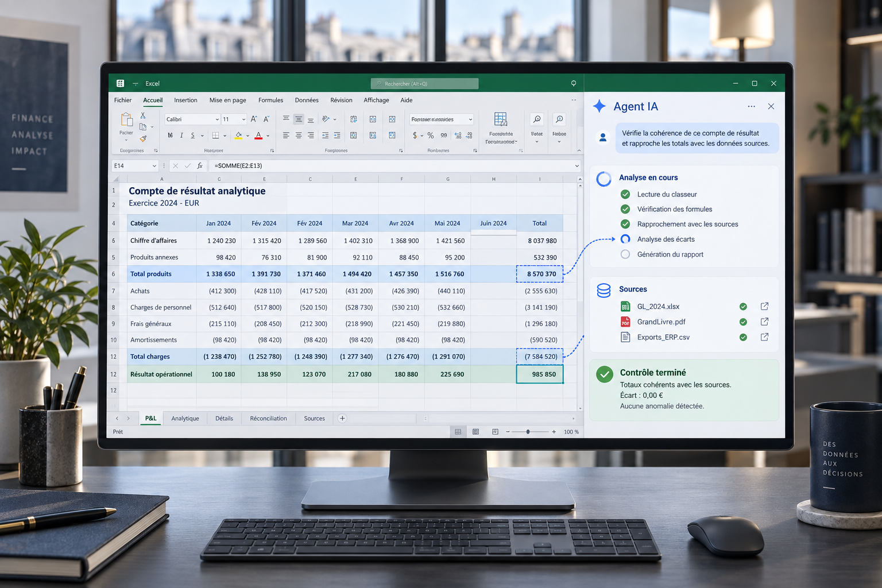This screenshot has width=882, height=588.
Task: Open the GL_2024.xlsx external link icon
Action: pos(764,307)
